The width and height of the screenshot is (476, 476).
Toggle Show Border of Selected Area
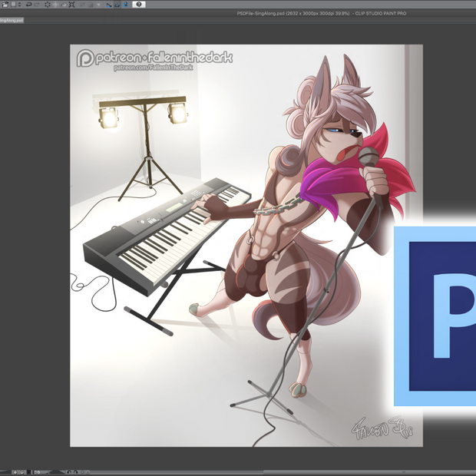(99, 5)
